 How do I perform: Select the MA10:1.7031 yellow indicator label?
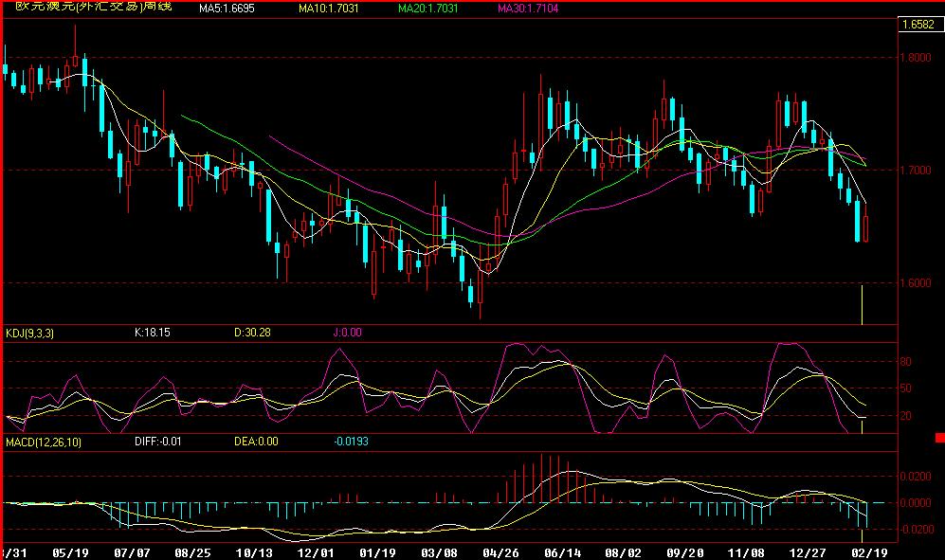pyautogui.click(x=325, y=9)
